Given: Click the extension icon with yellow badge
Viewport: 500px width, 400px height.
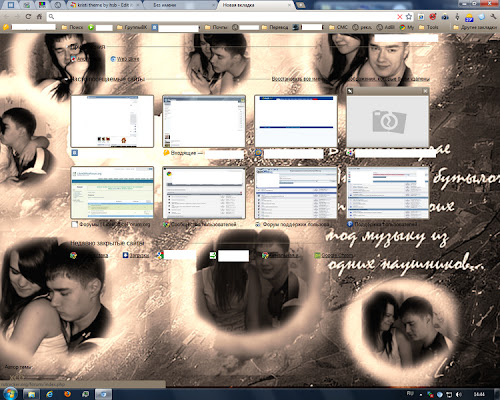Looking at the screenshot, I should pyautogui.click(x=469, y=17).
